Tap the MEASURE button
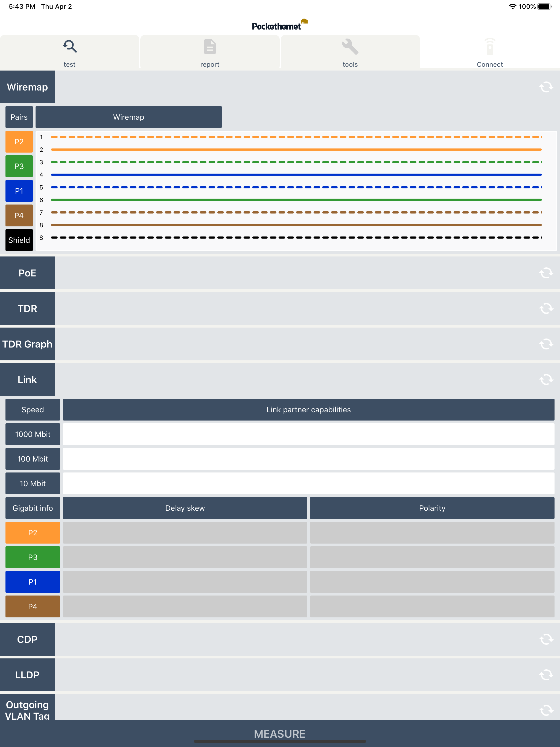This screenshot has height=747, width=560. pos(280,734)
